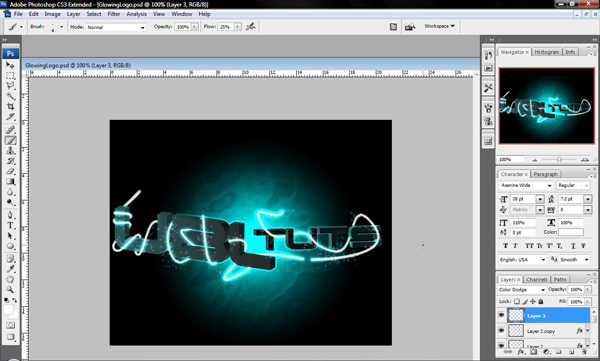Select the Horizontal Type tool
Viewport: 600px width, 361px height.
pyautogui.click(x=10, y=225)
